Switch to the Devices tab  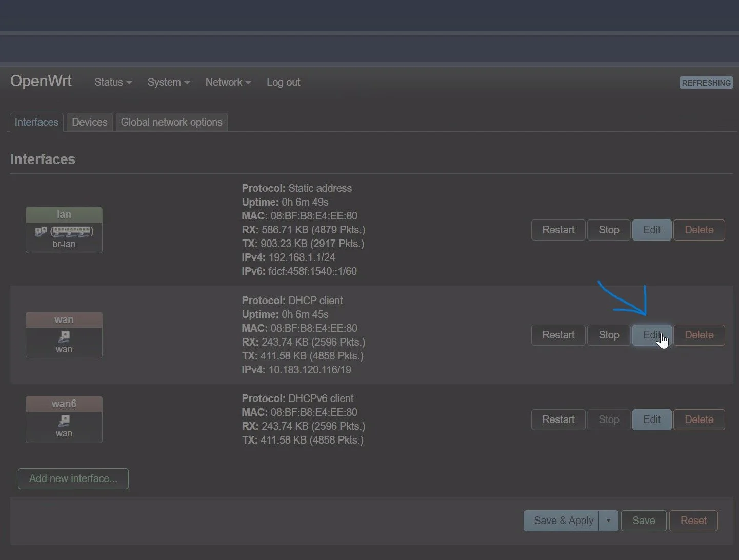point(90,122)
